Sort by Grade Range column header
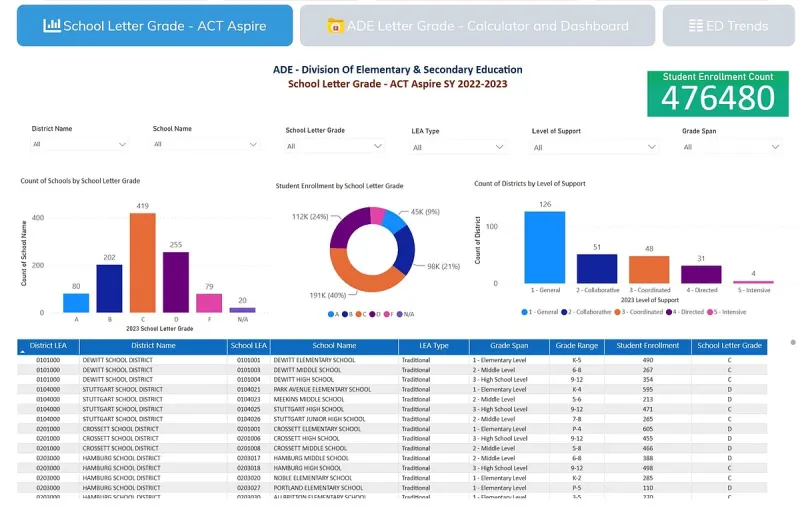Viewport: 800px width, 513px height. [577, 346]
